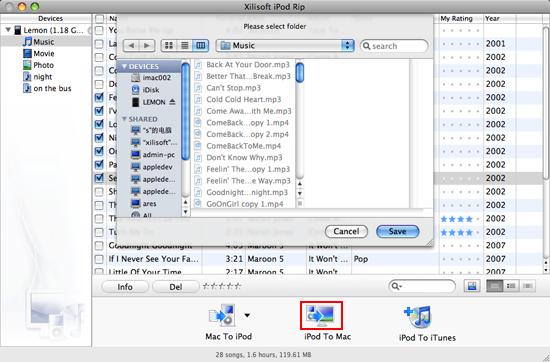The height and width of the screenshot is (362, 550).
Task: Click the 2001 year cell
Action: (495, 43)
